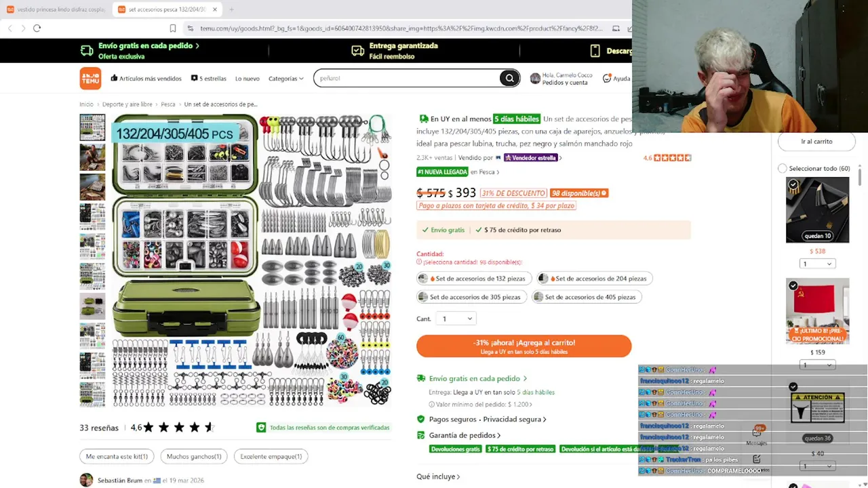The width and height of the screenshot is (868, 488).
Task: Click the info icon beside 98 disponible(s)
Action: pos(604,193)
